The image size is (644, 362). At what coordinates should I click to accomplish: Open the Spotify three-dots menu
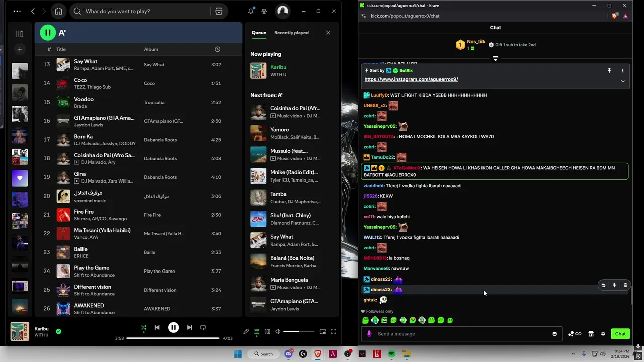point(17,11)
